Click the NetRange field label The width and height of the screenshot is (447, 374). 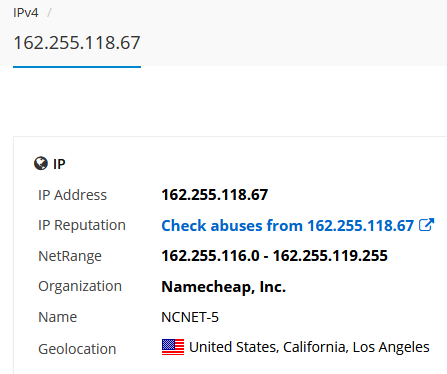click(x=70, y=256)
